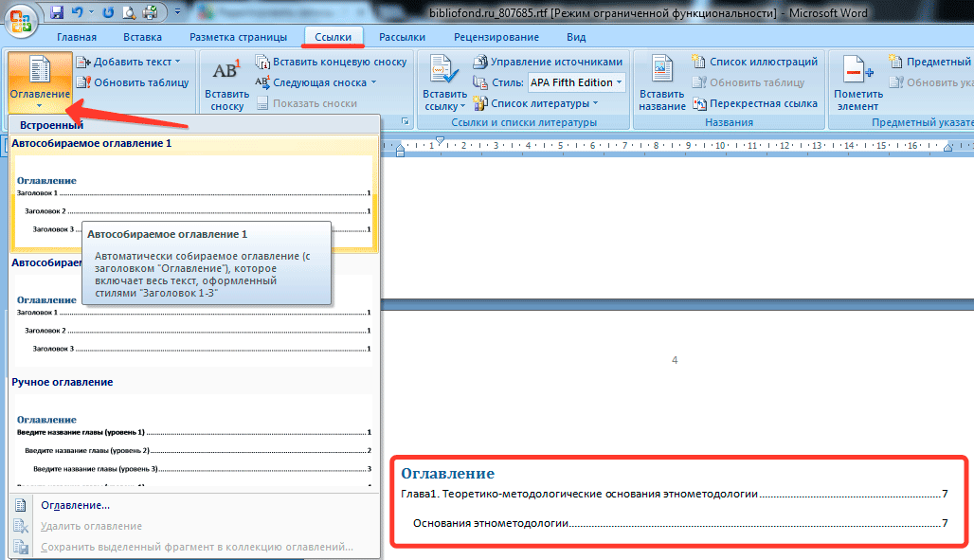Click Пометить элемент index button
Screen dimensions: 974x560
(857, 83)
